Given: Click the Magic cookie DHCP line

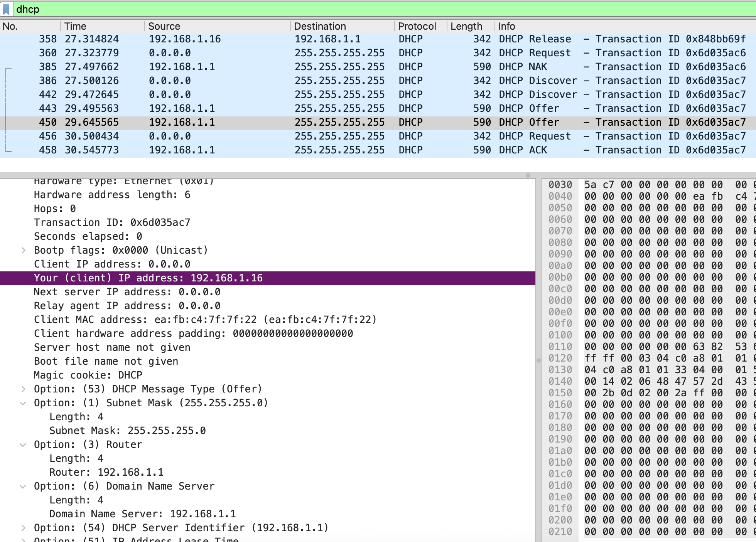Looking at the screenshot, I should (x=88, y=375).
